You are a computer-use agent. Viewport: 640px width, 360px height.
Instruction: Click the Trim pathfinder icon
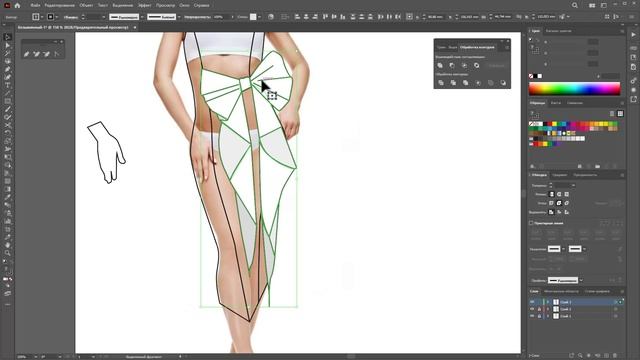pos(453,83)
